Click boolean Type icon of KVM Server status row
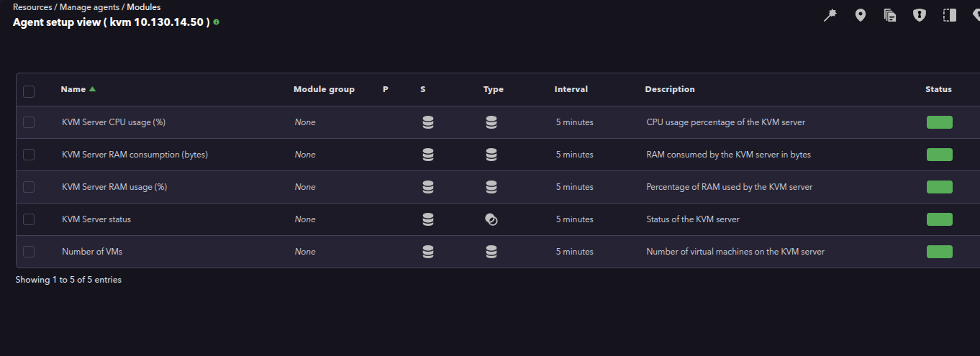 click(491, 219)
